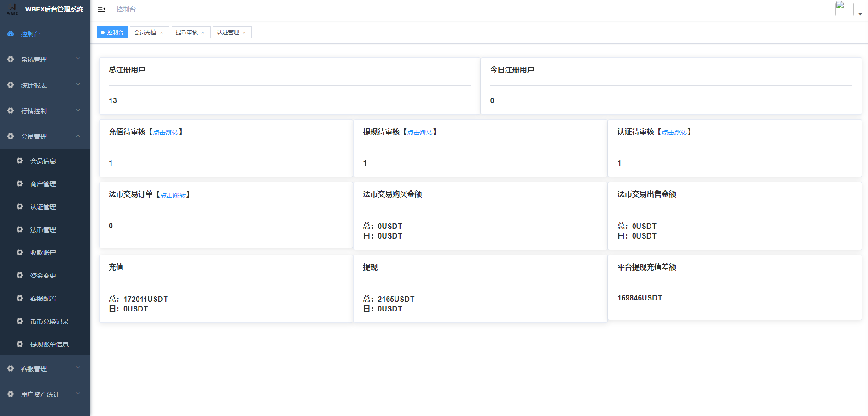Expand the 统计报表 submenu arrow
Screen dimensions: 868x416
(x=78, y=85)
